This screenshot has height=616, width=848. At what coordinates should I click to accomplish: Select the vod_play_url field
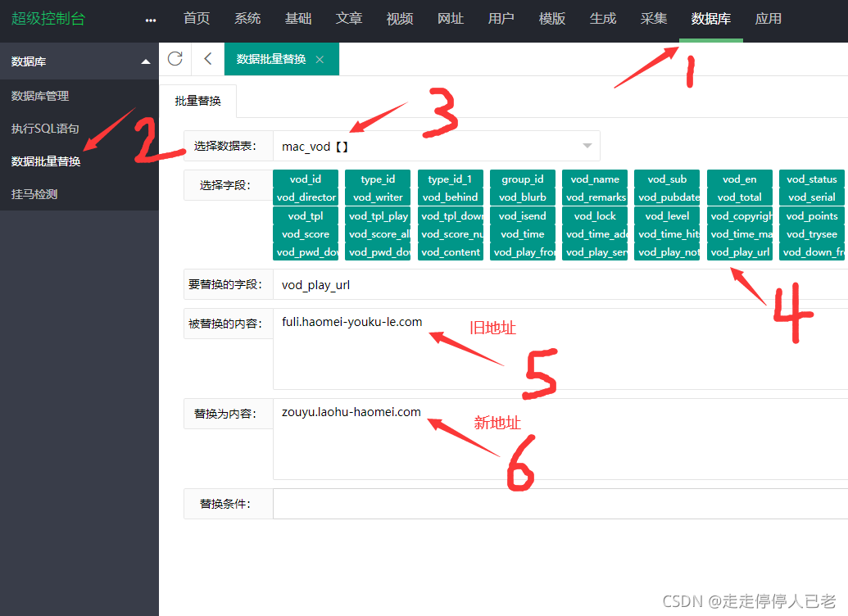(739, 251)
